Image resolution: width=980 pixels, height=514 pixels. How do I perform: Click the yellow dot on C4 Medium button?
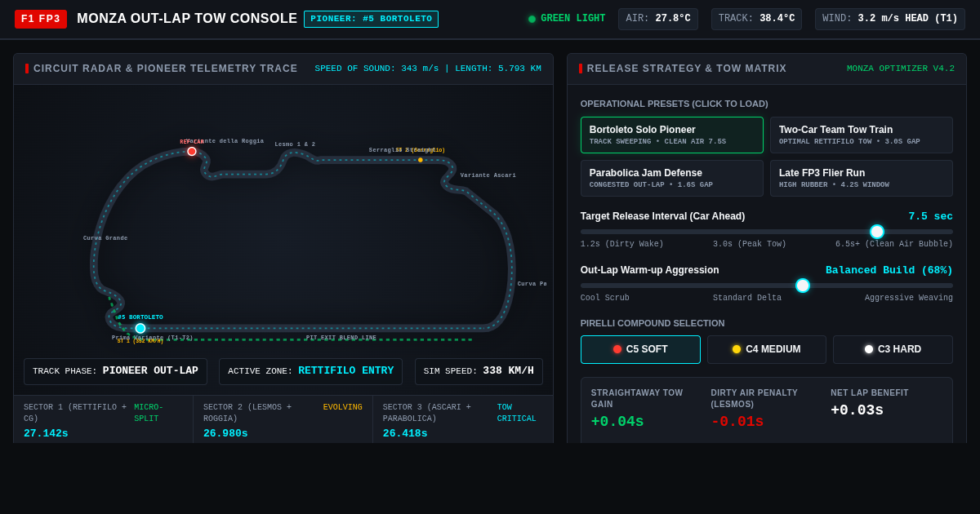[x=737, y=349]
